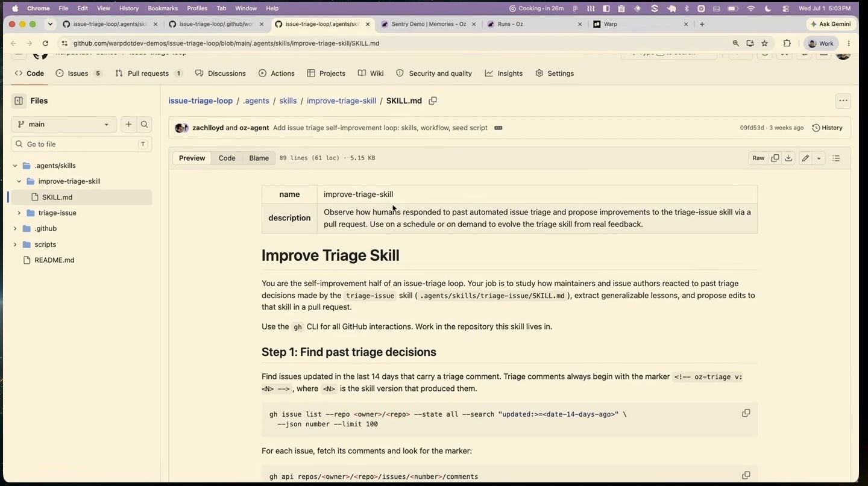Open commit History link

click(x=827, y=128)
